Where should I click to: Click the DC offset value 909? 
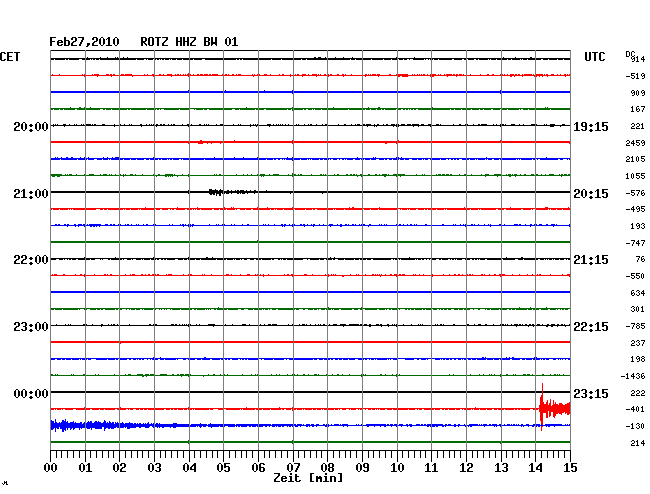pyautogui.click(x=638, y=93)
